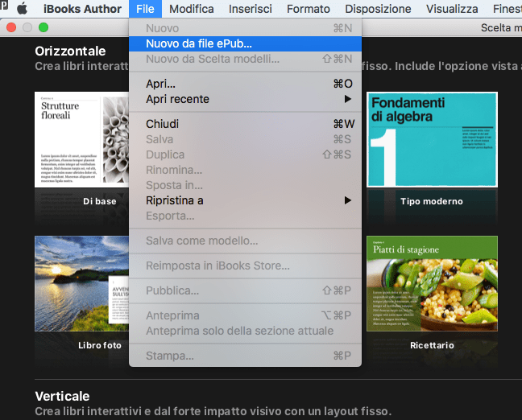The width and height of the screenshot is (522, 420).
Task: Click Anteprima solo della sezione attuale
Action: pos(245,331)
